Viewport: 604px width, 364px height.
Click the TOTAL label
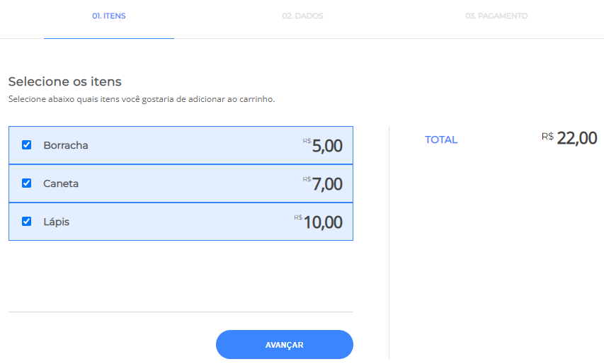(441, 140)
